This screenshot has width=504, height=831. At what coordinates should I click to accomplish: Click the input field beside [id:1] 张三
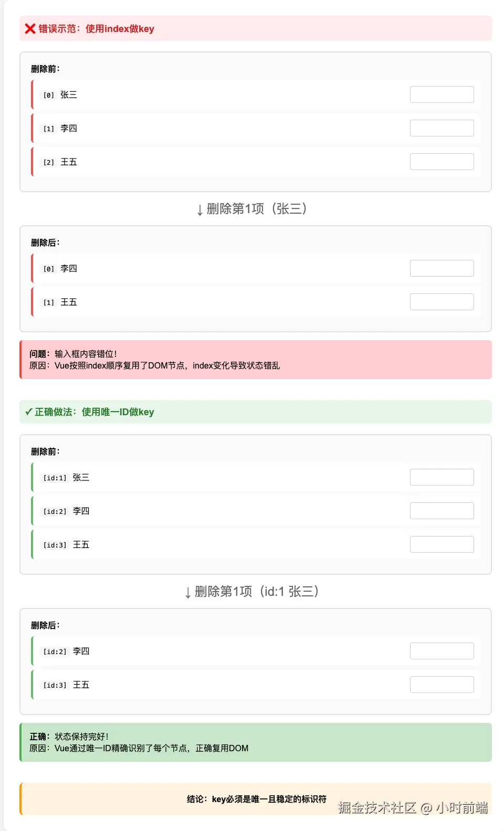pos(442,477)
